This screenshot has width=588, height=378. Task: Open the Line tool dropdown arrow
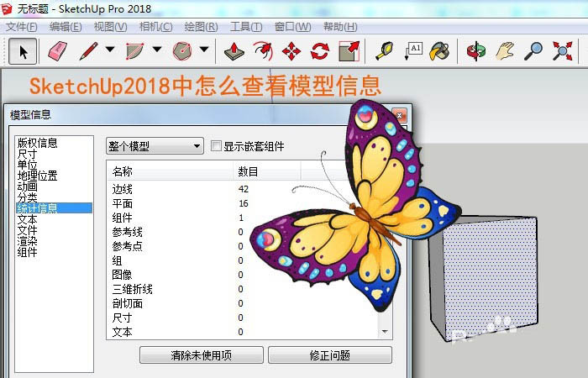[x=110, y=49]
